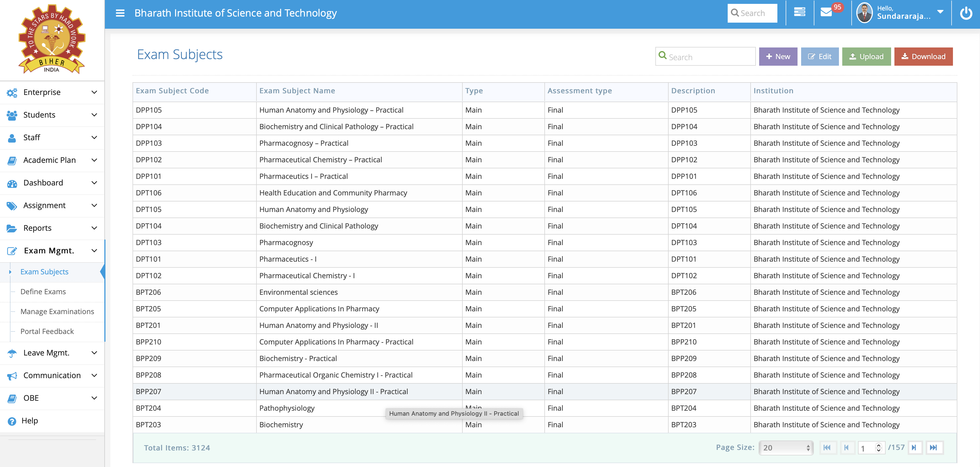Open the mail inbox icon with 95 badge
The image size is (980, 467).
[x=826, y=12]
